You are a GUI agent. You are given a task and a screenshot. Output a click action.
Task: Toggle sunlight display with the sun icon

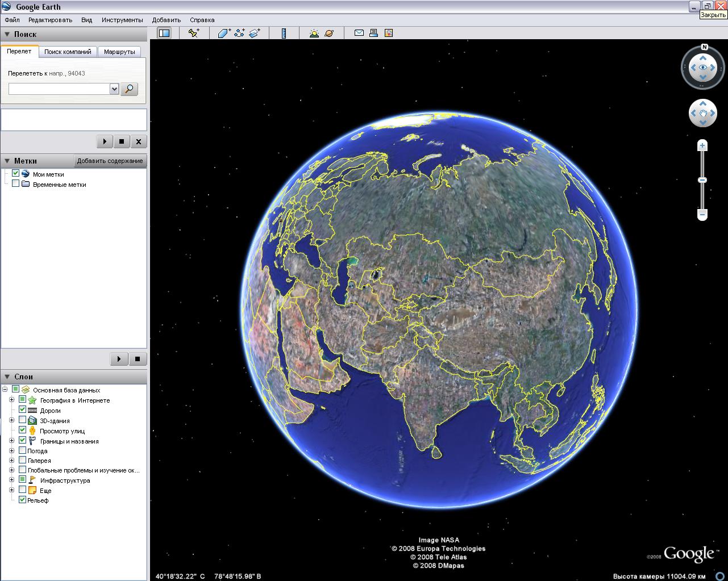click(314, 33)
